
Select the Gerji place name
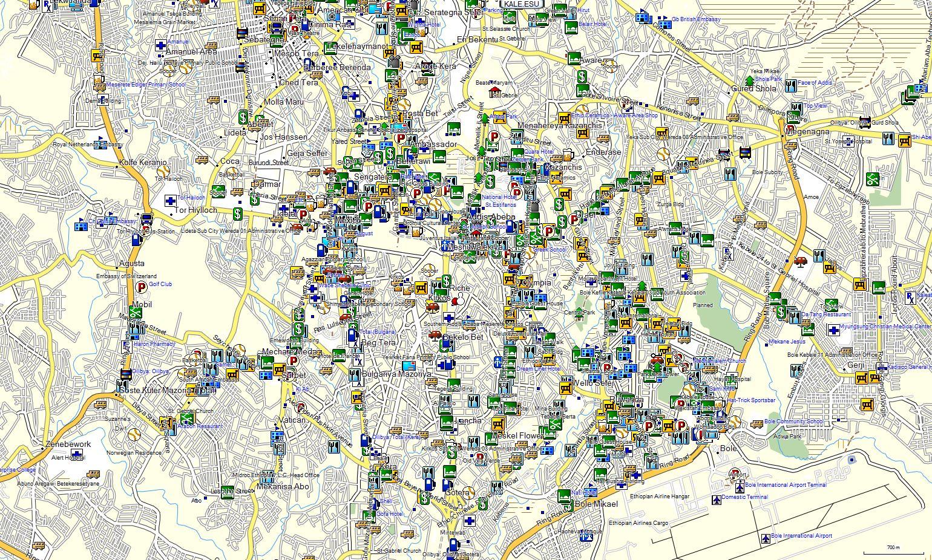point(856,366)
